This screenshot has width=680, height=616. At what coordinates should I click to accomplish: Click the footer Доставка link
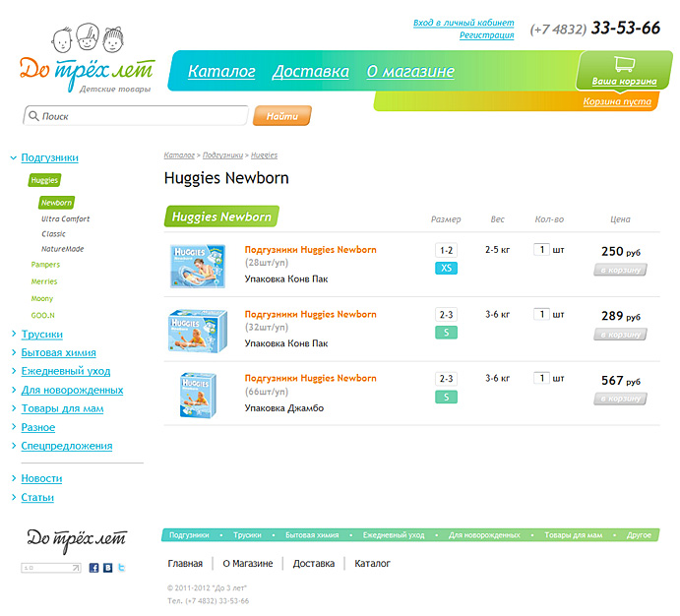point(314,564)
